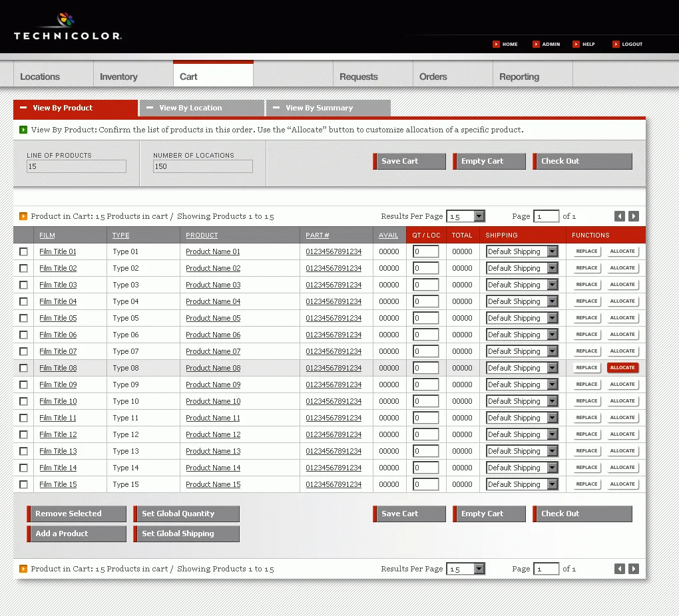679x616 pixels.
Task: Select the checkbox for Film Title 07
Action: click(x=23, y=351)
